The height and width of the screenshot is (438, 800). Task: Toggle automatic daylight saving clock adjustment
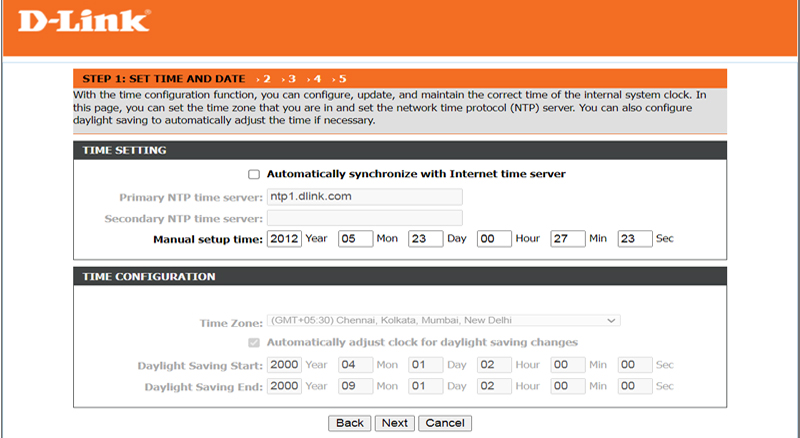point(254,342)
